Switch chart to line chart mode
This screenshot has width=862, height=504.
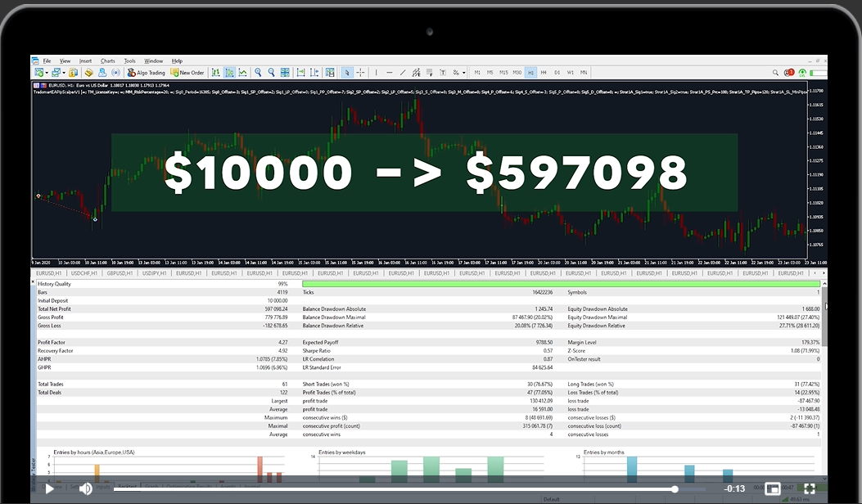(243, 73)
